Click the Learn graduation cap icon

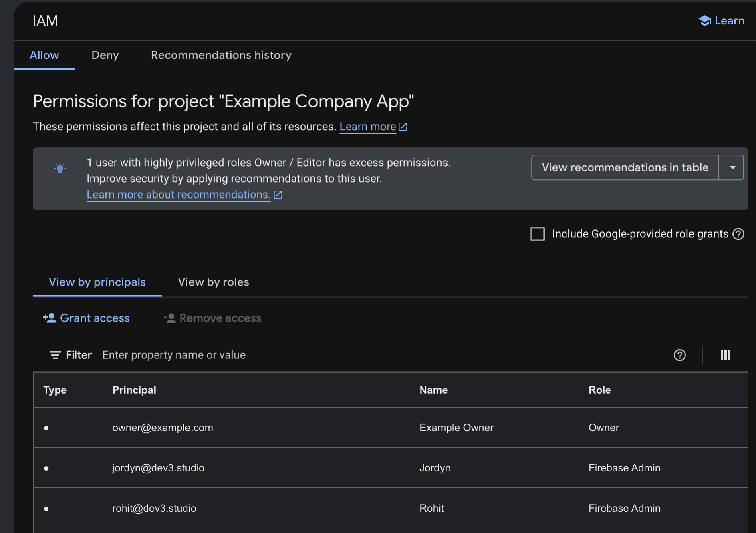[x=705, y=21]
